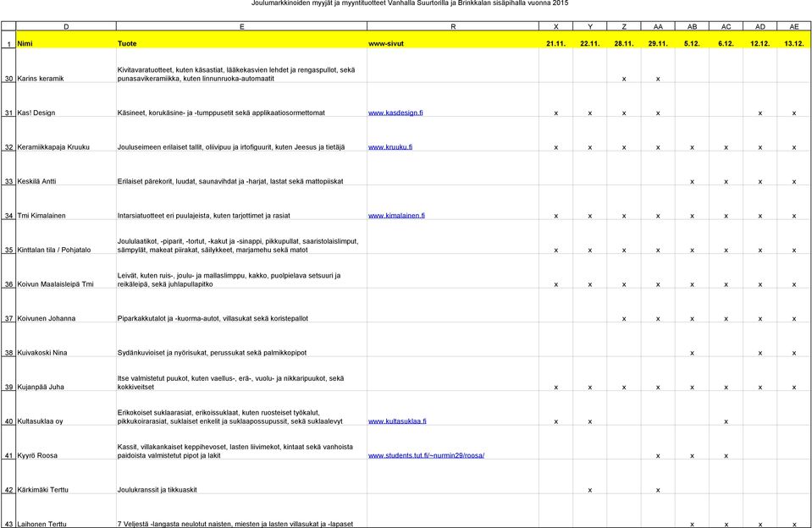The height and width of the screenshot is (528, 812).
Task: Select the 'Jouluseimeen erilaiset tallit' product cell
Action: (242, 134)
